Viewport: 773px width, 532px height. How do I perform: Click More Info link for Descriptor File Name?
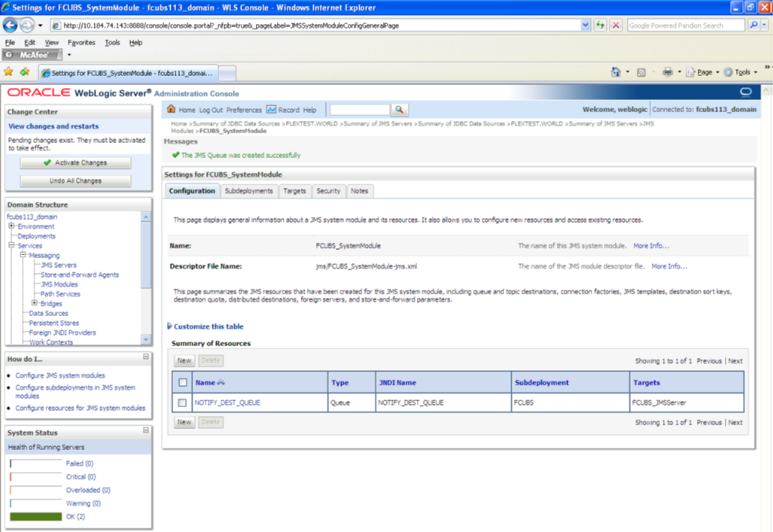point(669,266)
